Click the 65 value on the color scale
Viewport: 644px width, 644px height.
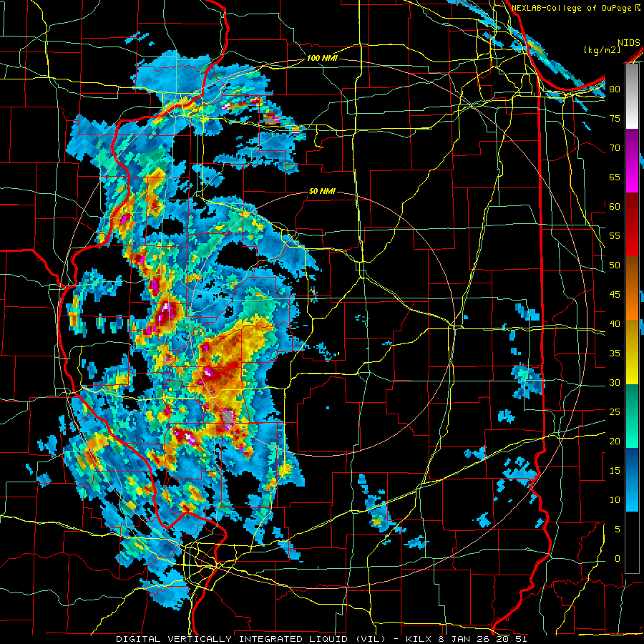[x=615, y=177]
